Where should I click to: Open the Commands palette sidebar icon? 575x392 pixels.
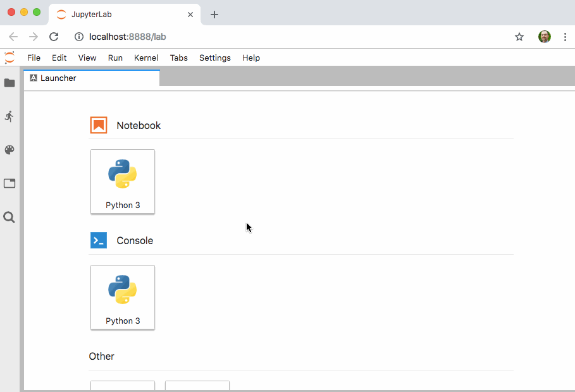[9, 150]
